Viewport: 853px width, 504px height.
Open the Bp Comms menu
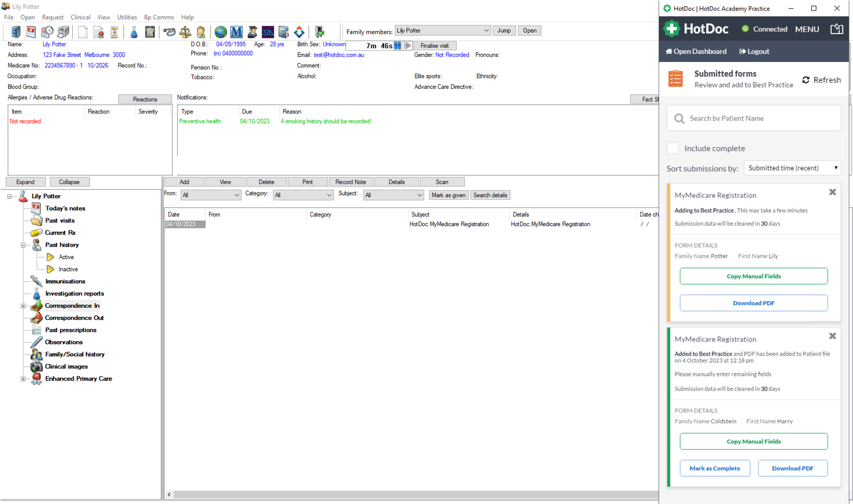tap(159, 17)
